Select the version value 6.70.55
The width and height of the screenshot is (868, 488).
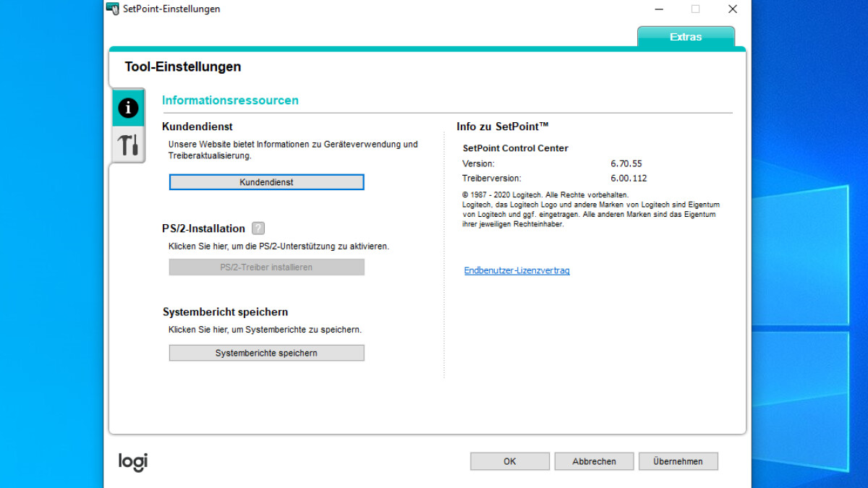[x=626, y=163]
